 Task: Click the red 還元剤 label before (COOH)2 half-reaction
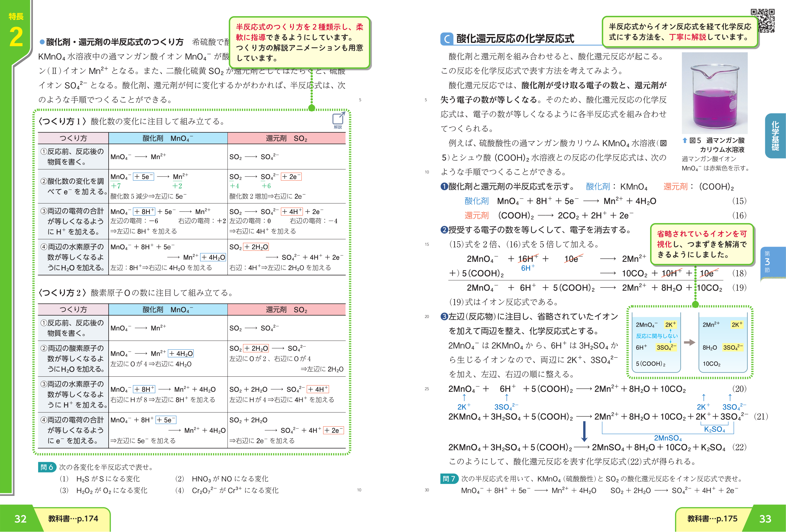click(476, 216)
